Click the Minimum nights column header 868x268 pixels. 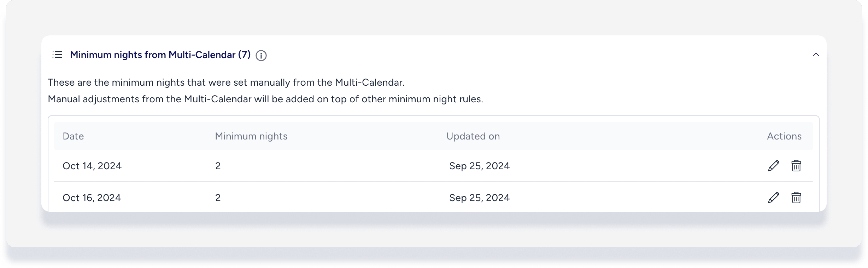click(251, 136)
